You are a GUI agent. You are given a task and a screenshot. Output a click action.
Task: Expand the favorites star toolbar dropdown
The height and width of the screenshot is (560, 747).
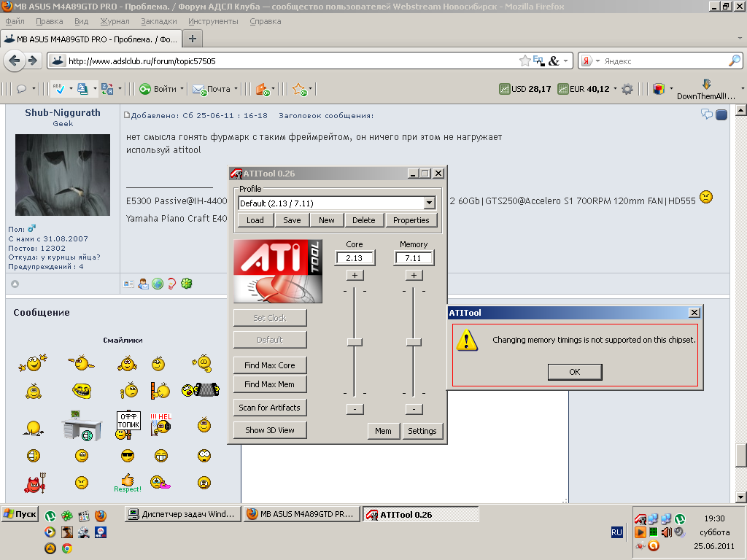click(310, 89)
